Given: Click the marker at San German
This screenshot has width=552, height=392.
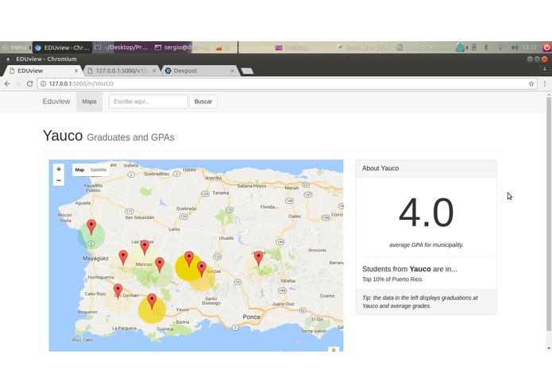Looking at the screenshot, I should point(118,291).
